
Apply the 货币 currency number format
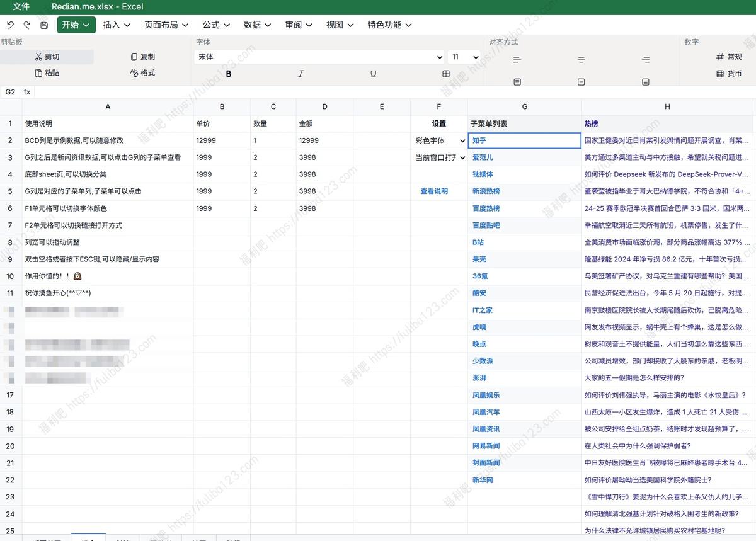click(729, 74)
